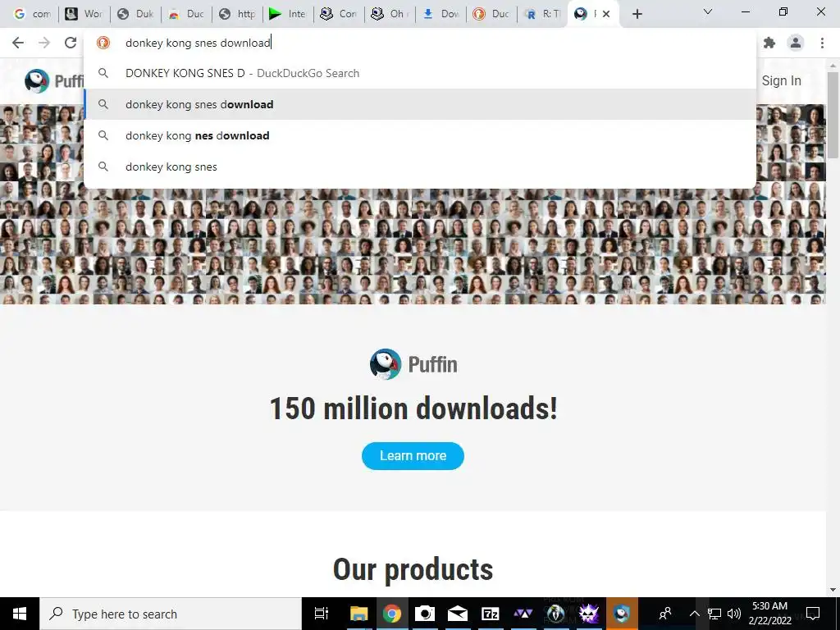Click the DuckDuckGo icon in address bar
This screenshot has height=630, width=840.
[103, 43]
